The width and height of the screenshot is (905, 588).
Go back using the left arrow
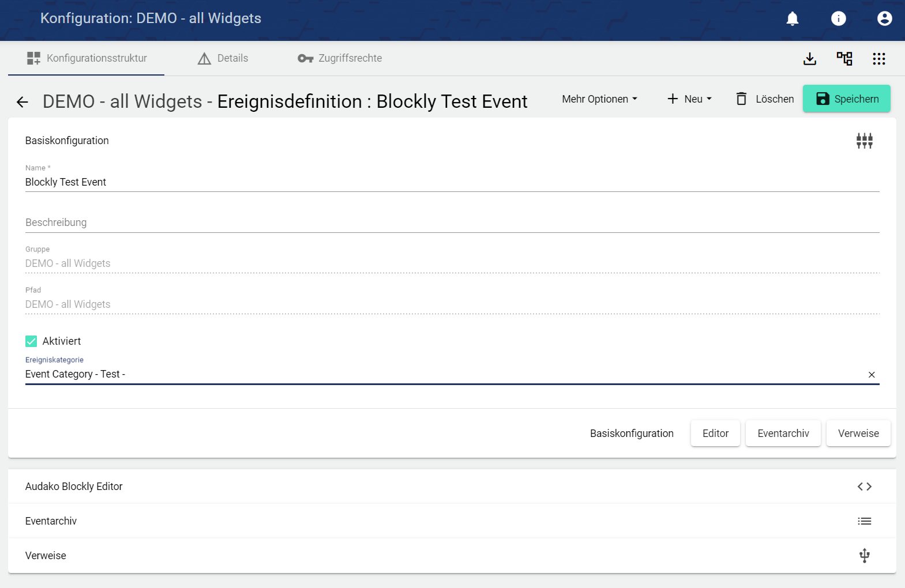(22, 102)
